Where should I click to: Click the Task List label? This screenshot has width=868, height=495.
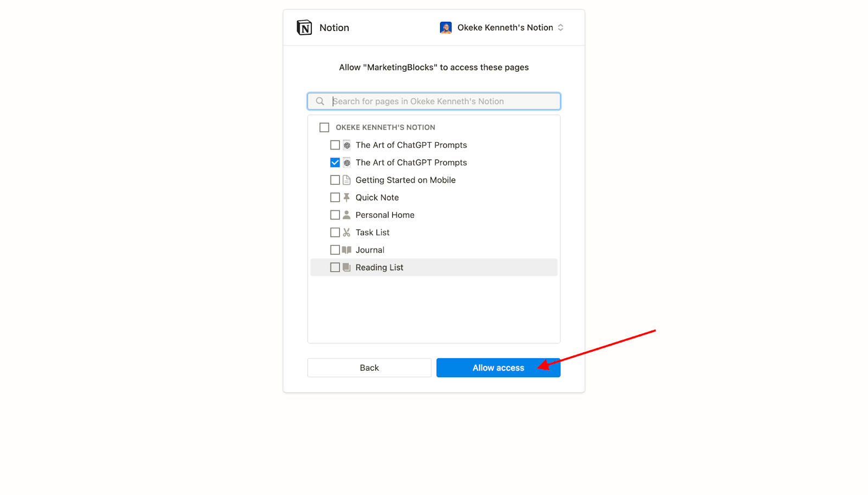[x=373, y=232]
